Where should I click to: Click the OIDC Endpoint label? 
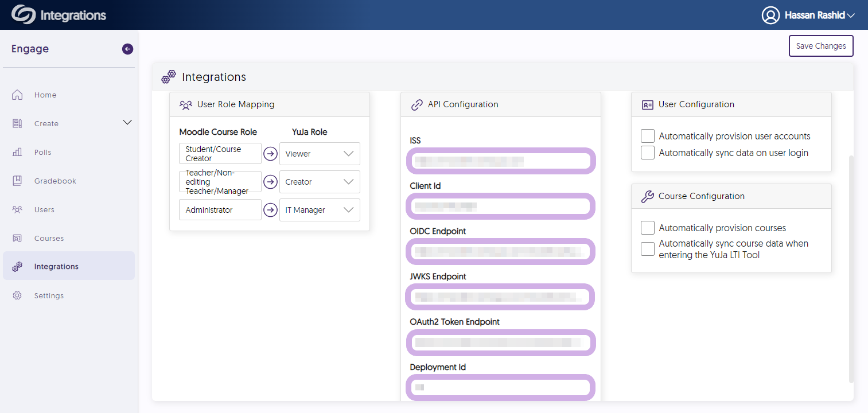(x=438, y=231)
